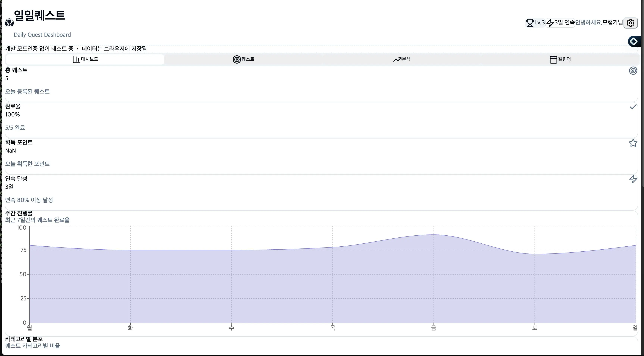This screenshot has width=644, height=356.
Task: Click the floating diamond badge at right edge
Action: tap(634, 41)
